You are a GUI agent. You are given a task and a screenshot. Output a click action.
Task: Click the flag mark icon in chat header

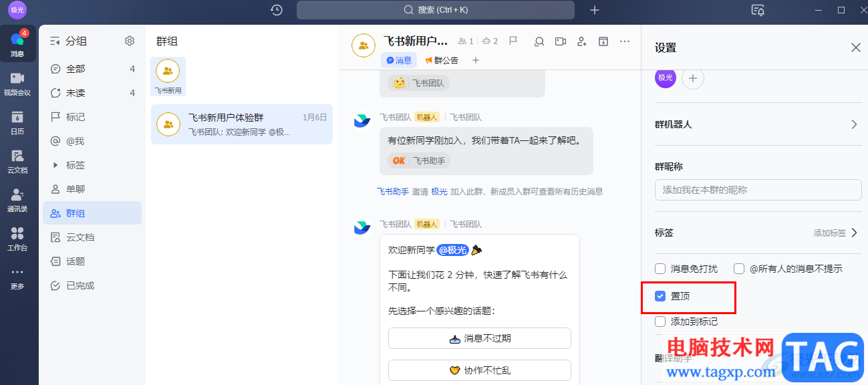click(x=513, y=41)
